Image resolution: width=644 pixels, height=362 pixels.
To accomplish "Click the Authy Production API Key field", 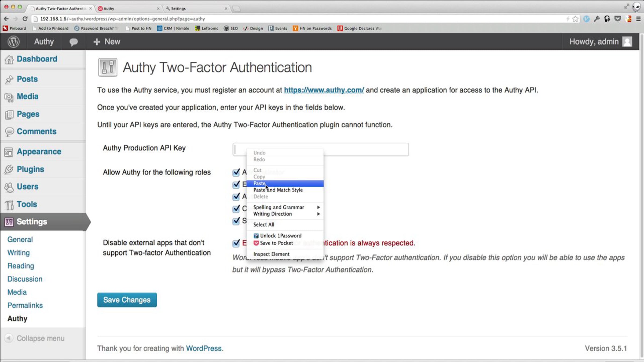I will pos(321,149).
